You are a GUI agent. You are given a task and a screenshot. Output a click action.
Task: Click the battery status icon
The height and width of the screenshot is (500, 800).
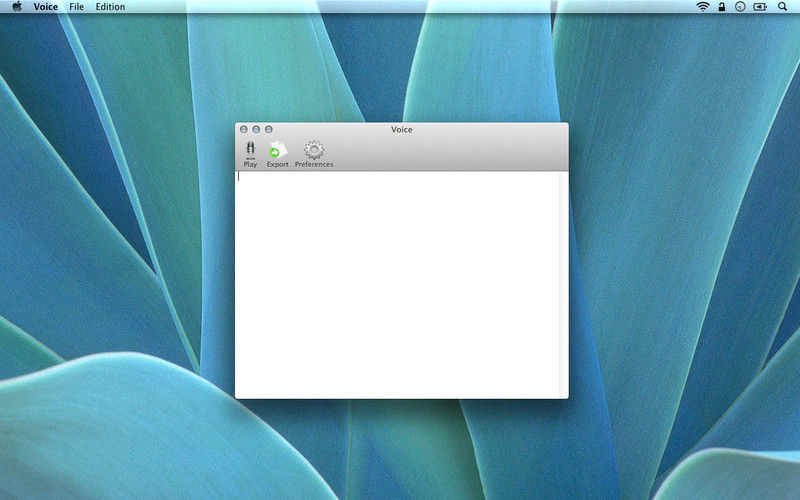coord(760,7)
